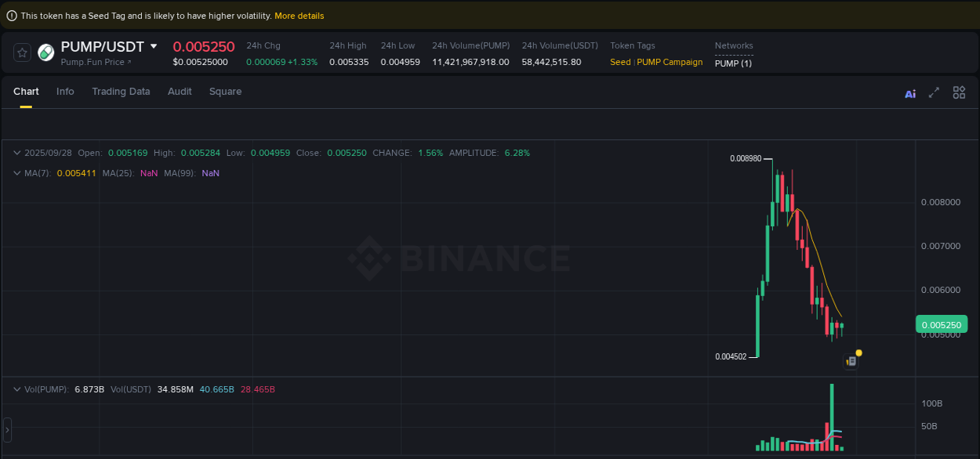Expand the chart to fullscreen
Image resolution: width=980 pixels, height=459 pixels.
click(934, 92)
